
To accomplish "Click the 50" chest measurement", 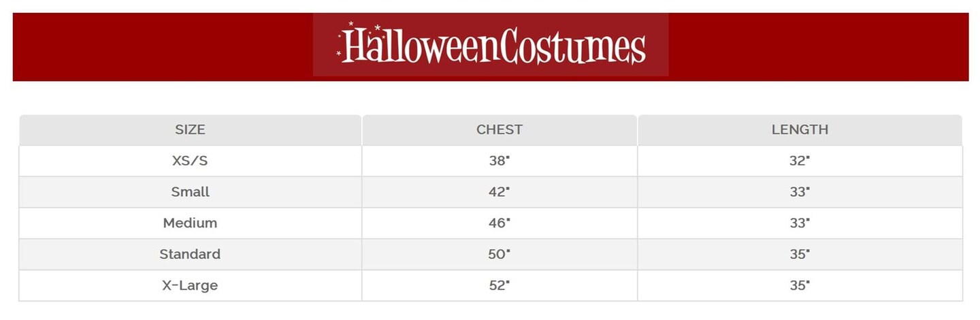I will 499,254.
